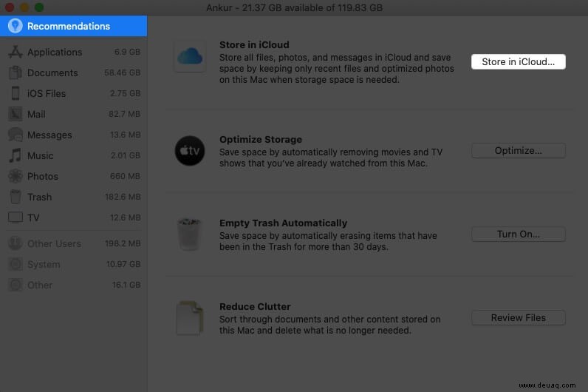This screenshot has width=588, height=392.
Task: Click the 2.75 GB iOS Files size
Action: [x=125, y=93]
